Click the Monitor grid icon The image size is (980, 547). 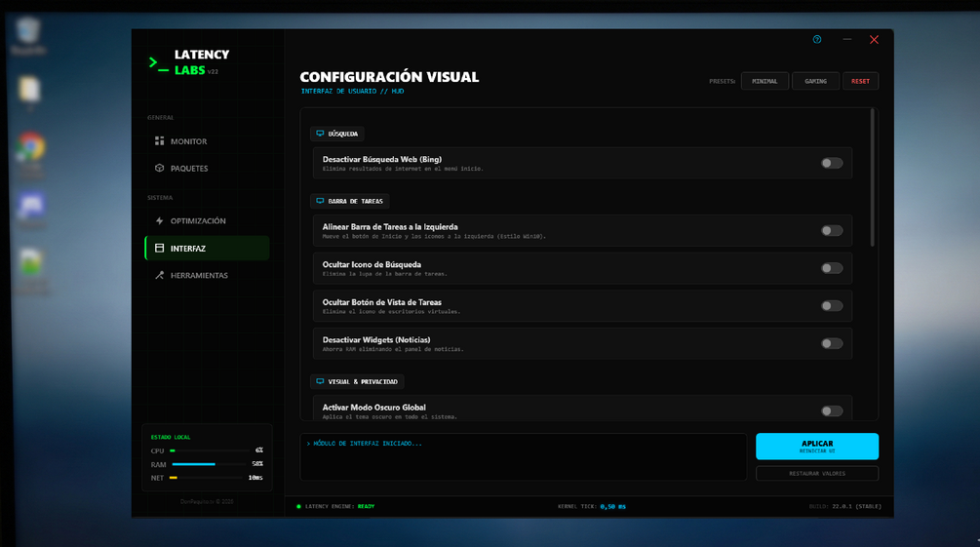159,141
